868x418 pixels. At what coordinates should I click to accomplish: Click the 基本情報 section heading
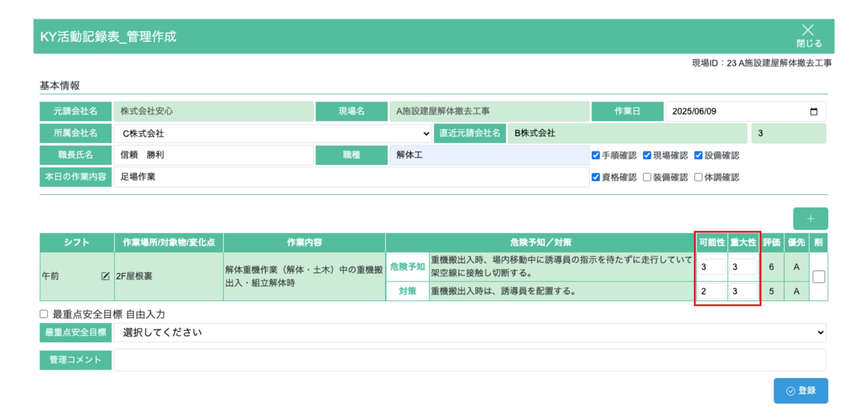pyautogui.click(x=60, y=85)
